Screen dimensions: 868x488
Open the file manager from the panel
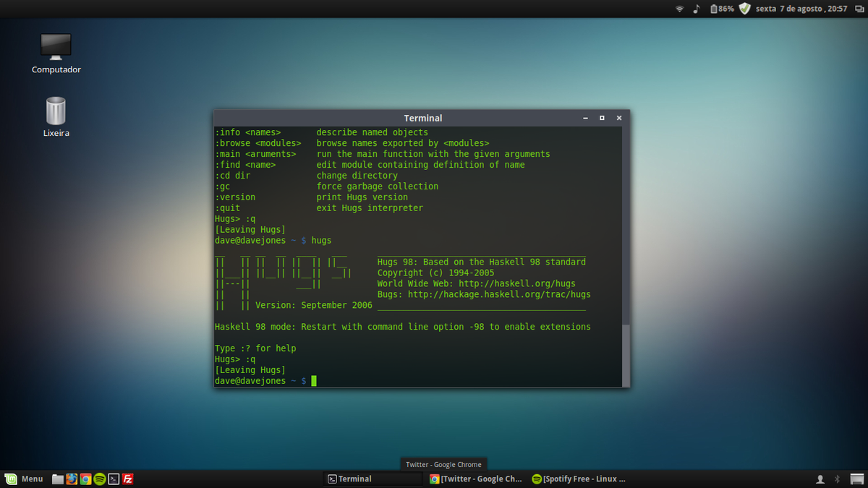(57, 479)
